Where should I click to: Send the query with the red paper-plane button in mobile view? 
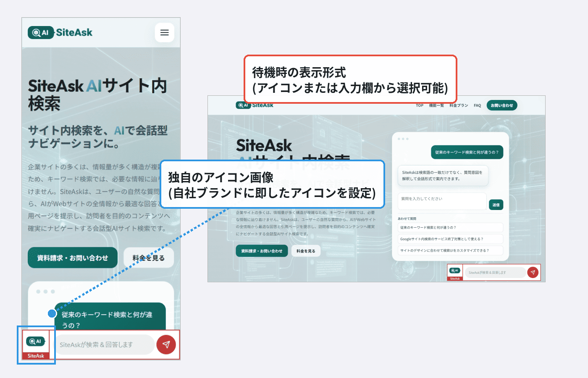[x=166, y=344]
